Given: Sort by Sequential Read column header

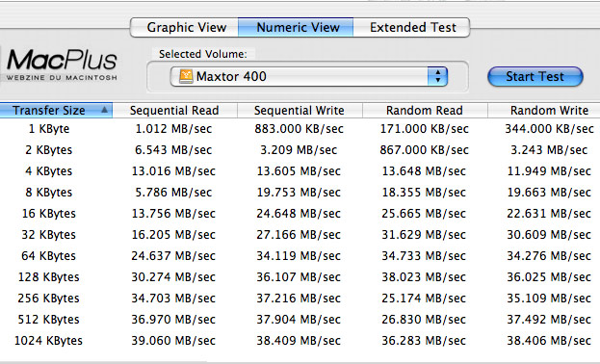Looking at the screenshot, I should click(x=175, y=110).
